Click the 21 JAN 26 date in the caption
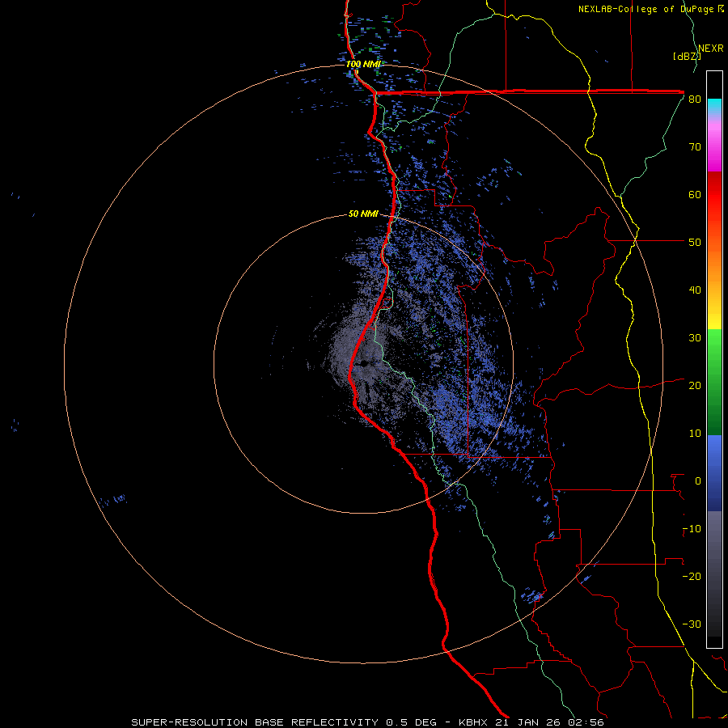This screenshot has width=728, height=728. pyautogui.click(x=529, y=722)
